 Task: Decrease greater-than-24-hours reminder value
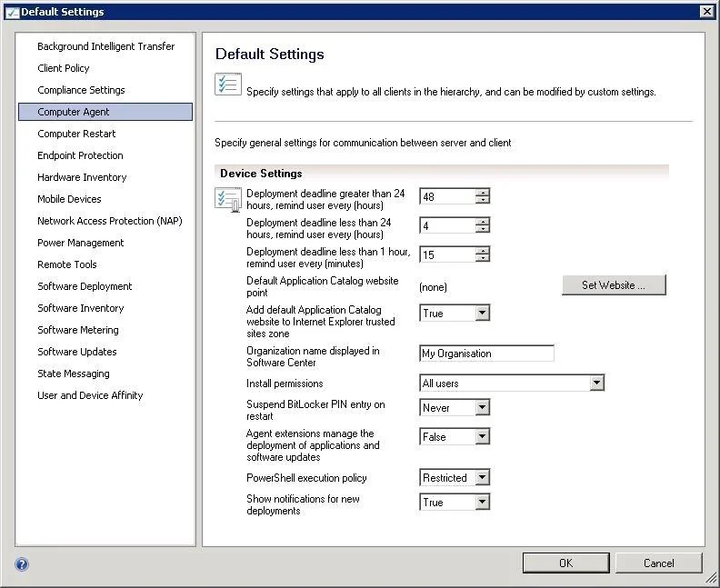point(482,200)
